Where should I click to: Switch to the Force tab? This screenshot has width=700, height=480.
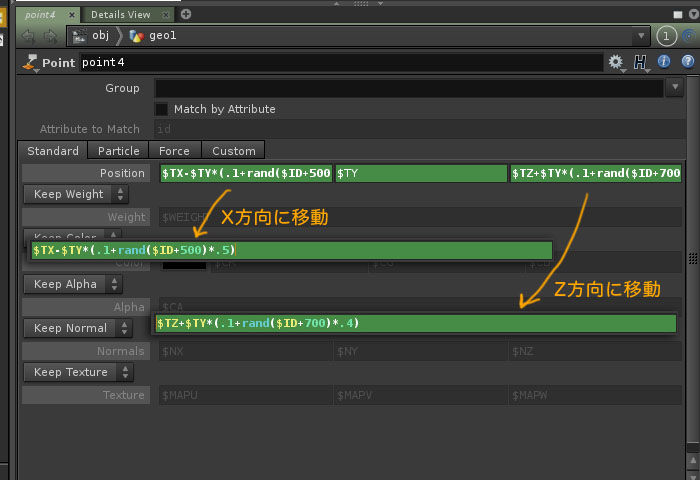(174, 151)
